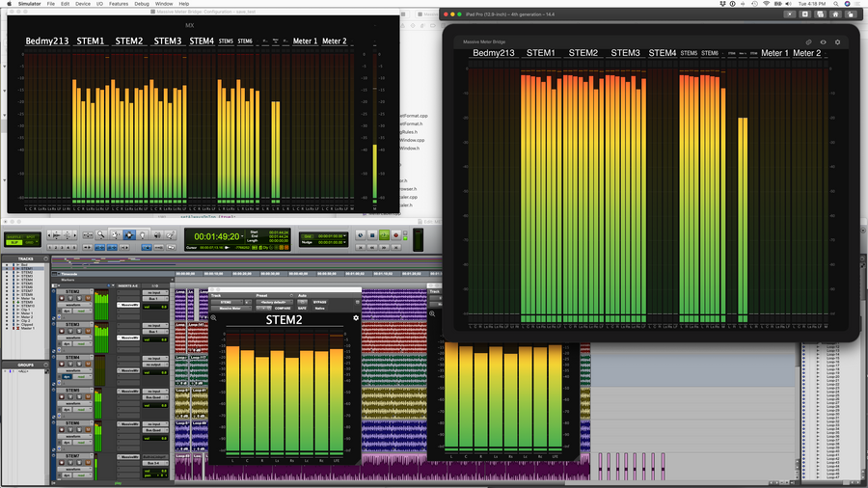Mute the STEM2 track
868x488 pixels.
88,298
